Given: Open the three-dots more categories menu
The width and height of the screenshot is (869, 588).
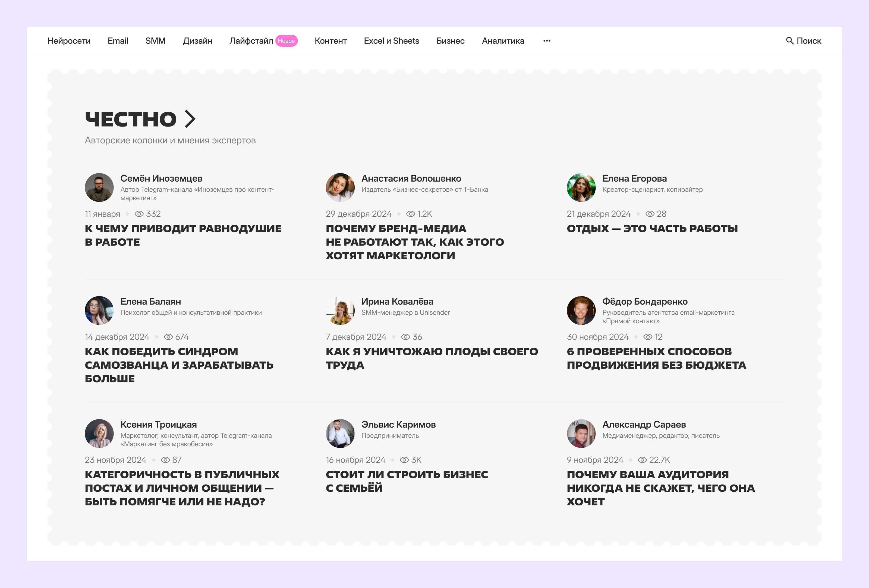Looking at the screenshot, I should coord(547,41).
